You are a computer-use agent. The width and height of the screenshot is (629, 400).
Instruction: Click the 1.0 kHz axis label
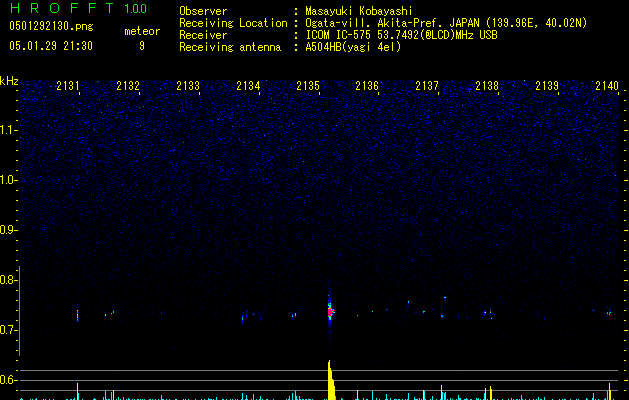tap(8, 180)
